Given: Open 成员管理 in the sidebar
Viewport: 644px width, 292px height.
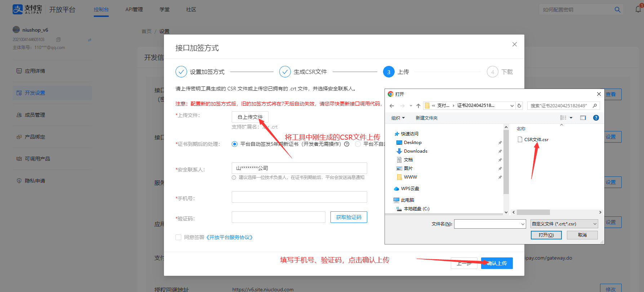Looking at the screenshot, I should (35, 115).
